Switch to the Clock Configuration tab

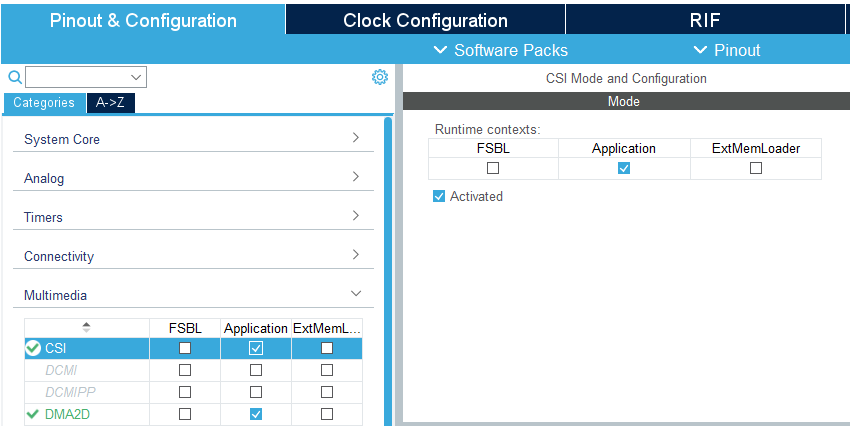click(425, 21)
